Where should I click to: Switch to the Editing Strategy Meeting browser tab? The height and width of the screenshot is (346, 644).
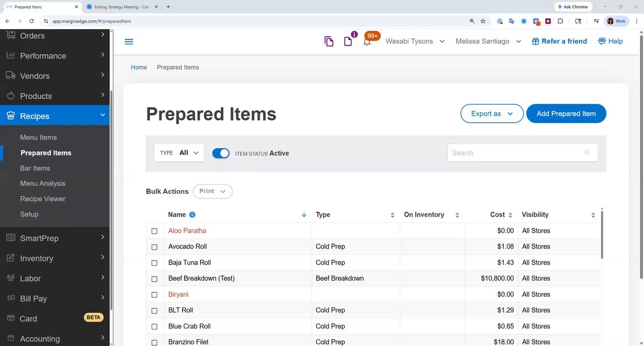click(122, 7)
